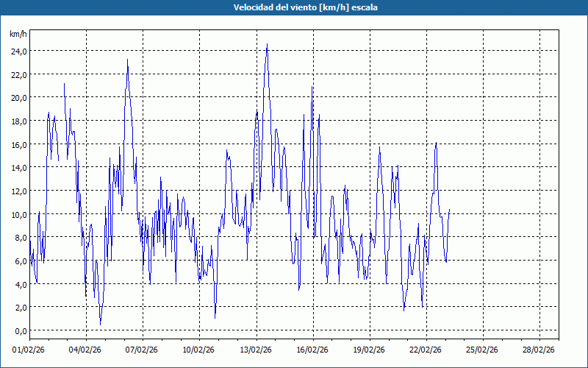The width and height of the screenshot is (588, 368).
Task: Click the highest wind speed peak above 24 km/h
Action: pos(267,46)
